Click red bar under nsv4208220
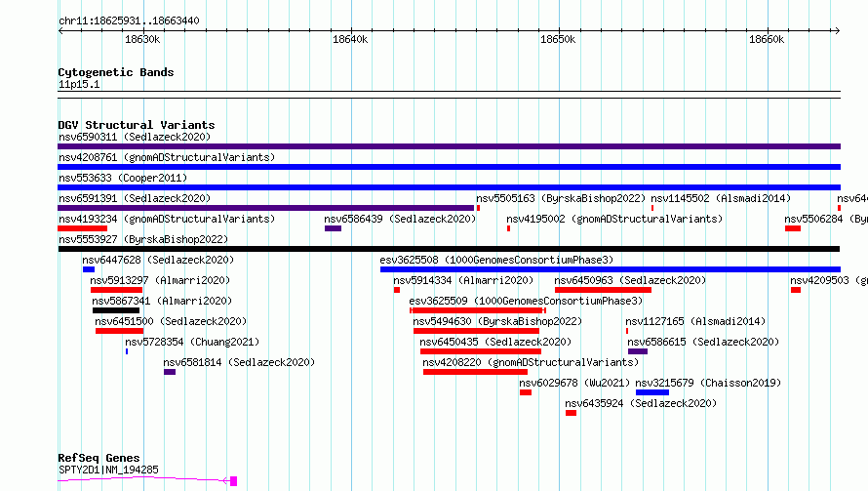The width and height of the screenshot is (868, 491). 475,372
